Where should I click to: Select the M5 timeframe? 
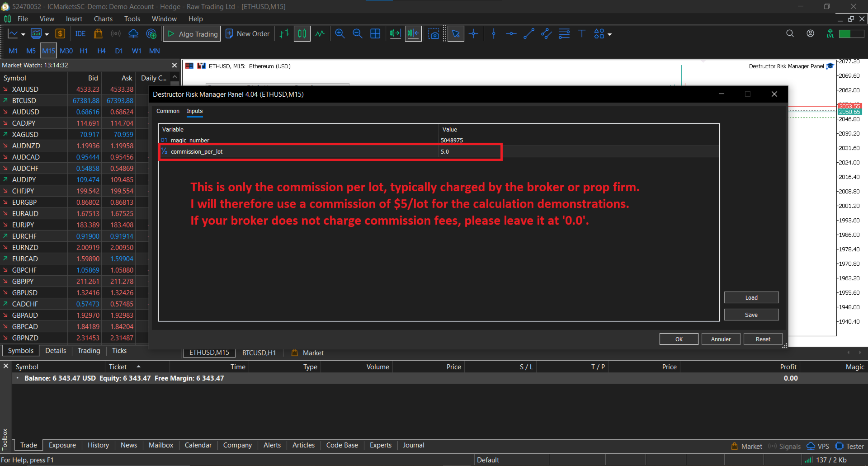pos(31,51)
